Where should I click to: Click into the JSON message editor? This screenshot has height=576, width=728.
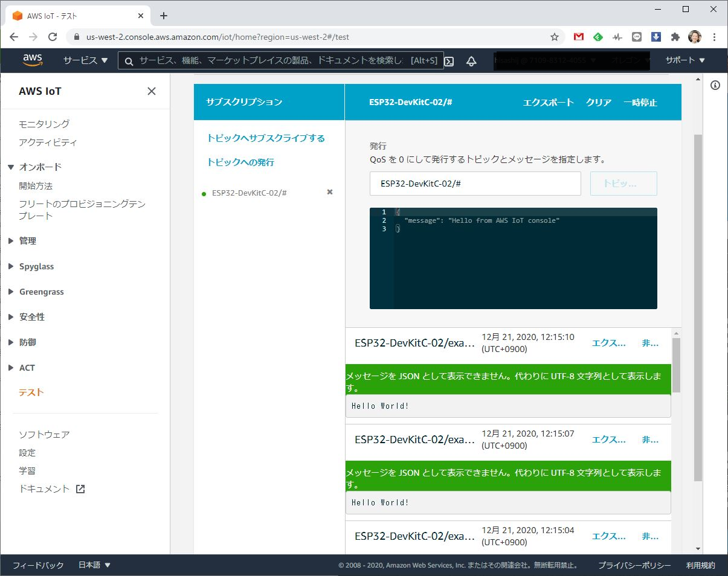(514, 258)
